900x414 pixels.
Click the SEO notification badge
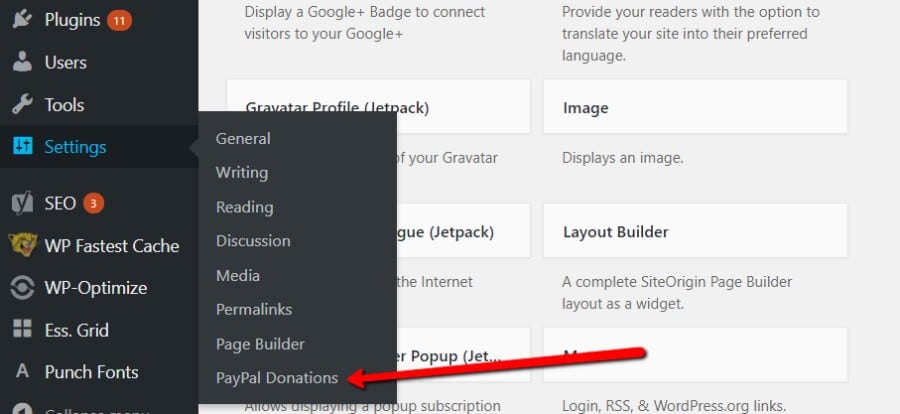tap(94, 203)
